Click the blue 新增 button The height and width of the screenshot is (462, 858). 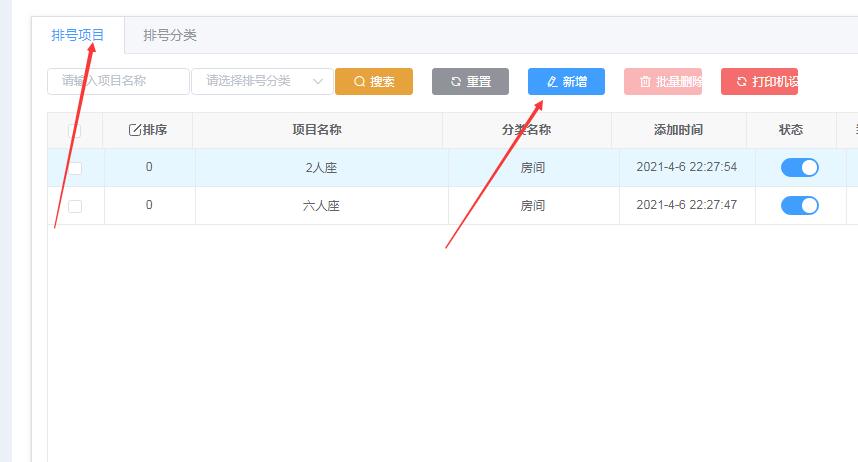566,82
